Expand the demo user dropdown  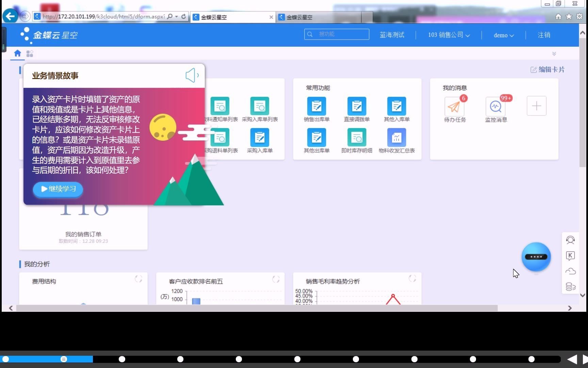(503, 35)
